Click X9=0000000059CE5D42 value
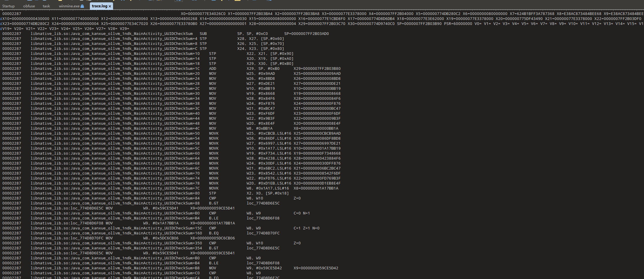The image size is (644, 279). [316, 268]
